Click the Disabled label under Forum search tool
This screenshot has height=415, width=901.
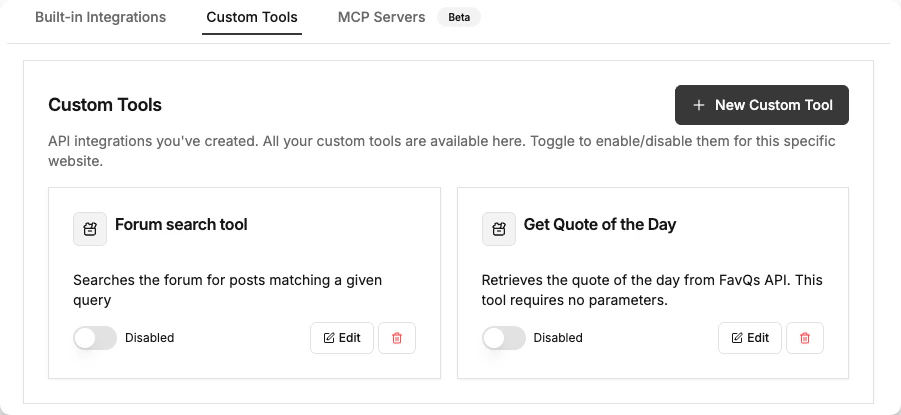pyautogui.click(x=149, y=338)
